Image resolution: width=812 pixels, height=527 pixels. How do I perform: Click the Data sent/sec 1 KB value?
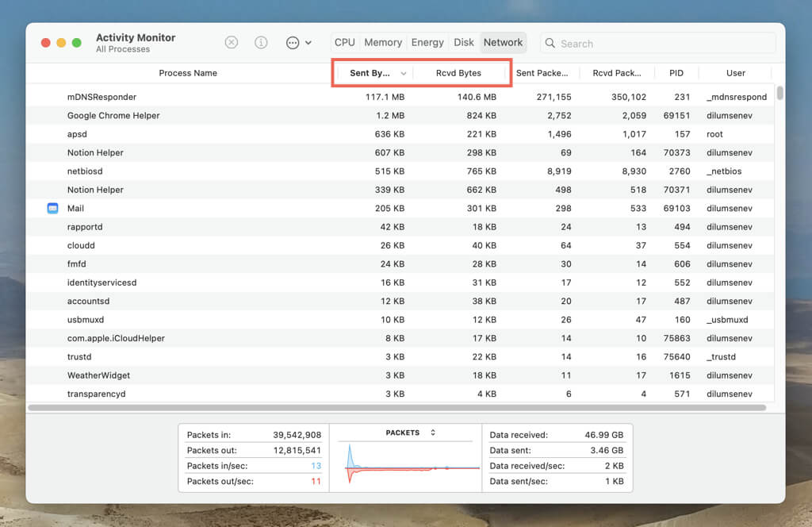point(615,482)
